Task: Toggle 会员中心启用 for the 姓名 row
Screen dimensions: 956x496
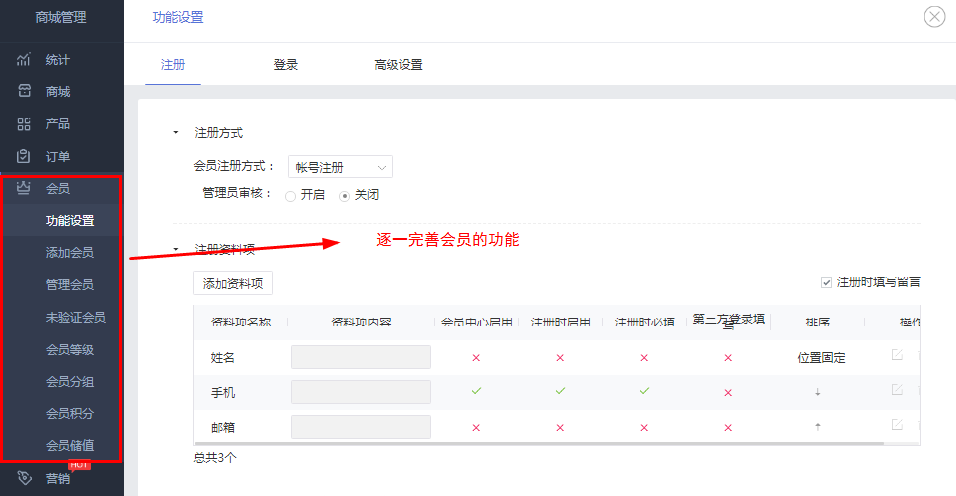Action: tap(476, 358)
